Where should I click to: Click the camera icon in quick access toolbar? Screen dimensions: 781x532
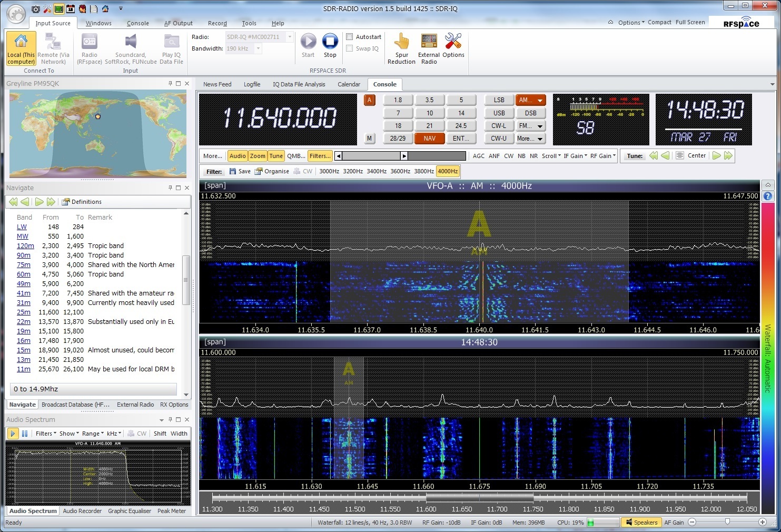(35, 8)
